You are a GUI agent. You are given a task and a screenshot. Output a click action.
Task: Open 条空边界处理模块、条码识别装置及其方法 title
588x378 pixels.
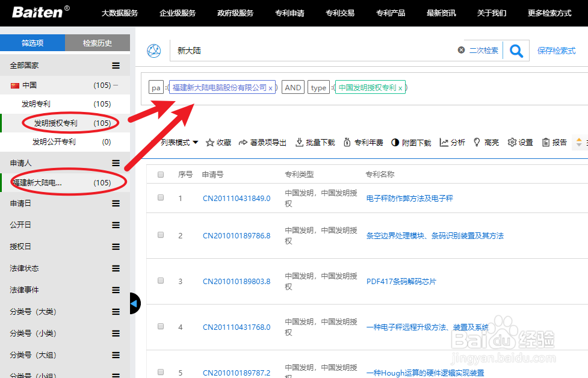tap(435, 235)
